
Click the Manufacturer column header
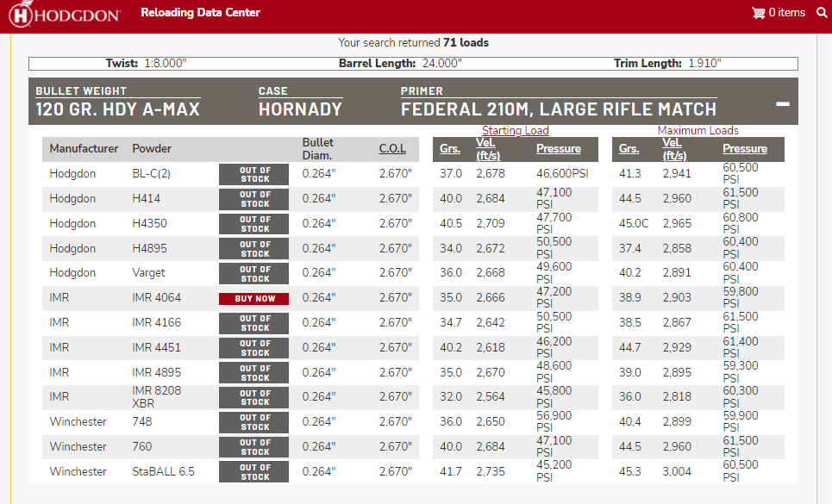[x=84, y=149]
